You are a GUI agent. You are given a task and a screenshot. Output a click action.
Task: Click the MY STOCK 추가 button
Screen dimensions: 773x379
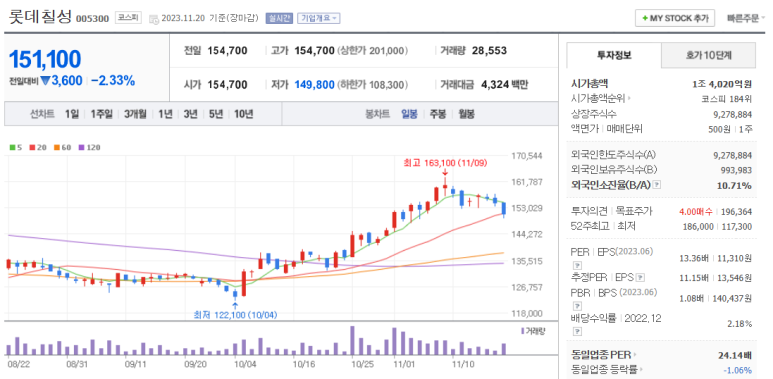point(675,18)
